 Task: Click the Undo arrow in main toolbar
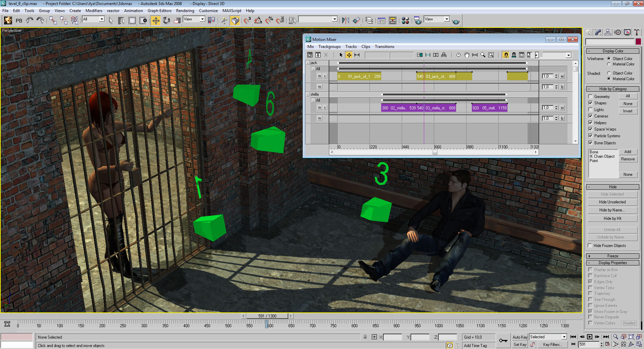click(30, 21)
